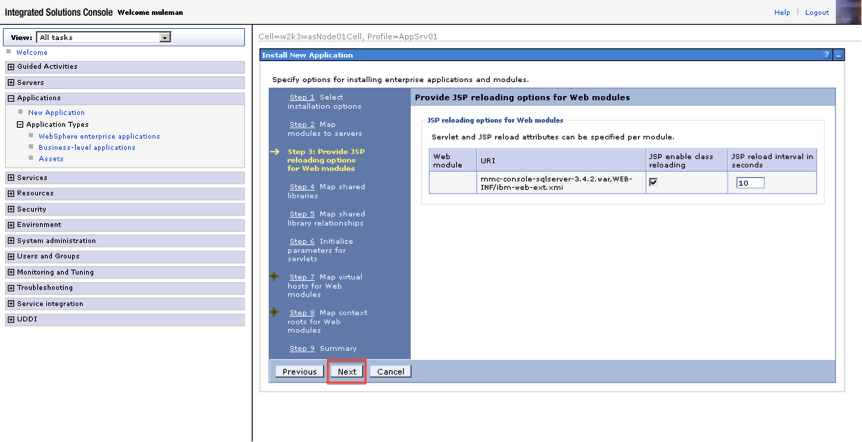Collapse the Application Types node
The height and width of the screenshot is (442, 862).
[x=20, y=125]
